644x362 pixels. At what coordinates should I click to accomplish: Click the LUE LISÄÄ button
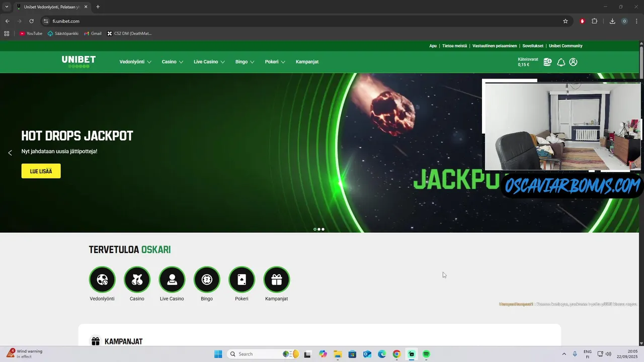click(x=41, y=171)
